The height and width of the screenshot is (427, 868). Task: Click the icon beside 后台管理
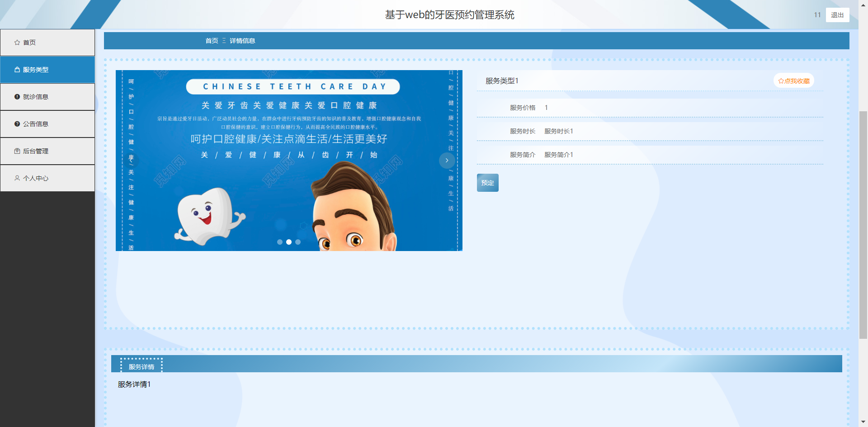coord(17,151)
